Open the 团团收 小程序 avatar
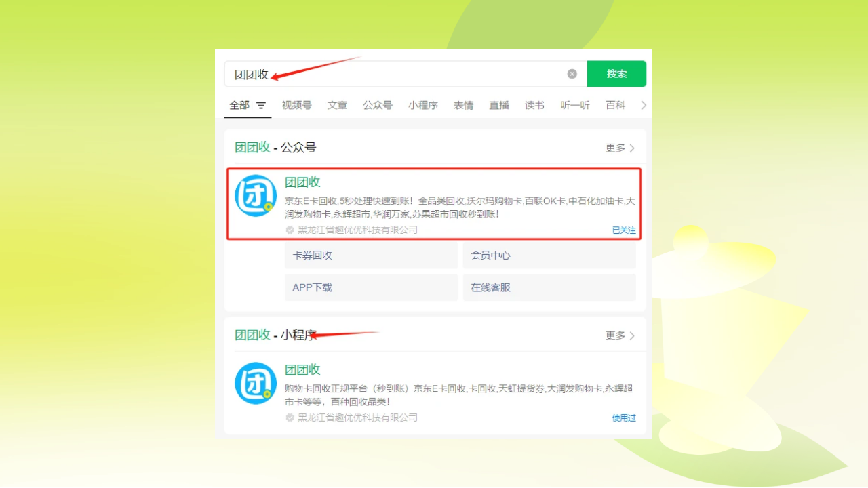The width and height of the screenshot is (868, 488). pos(256,383)
